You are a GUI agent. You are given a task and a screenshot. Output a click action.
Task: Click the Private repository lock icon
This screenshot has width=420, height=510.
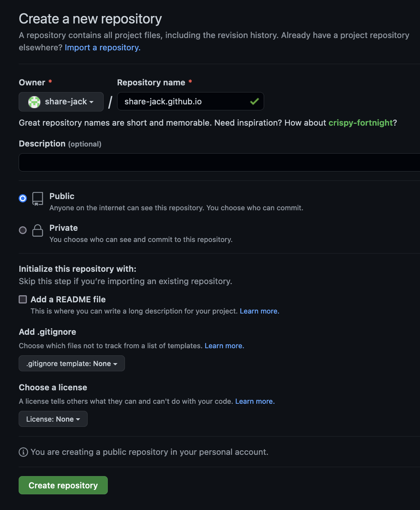pyautogui.click(x=38, y=230)
